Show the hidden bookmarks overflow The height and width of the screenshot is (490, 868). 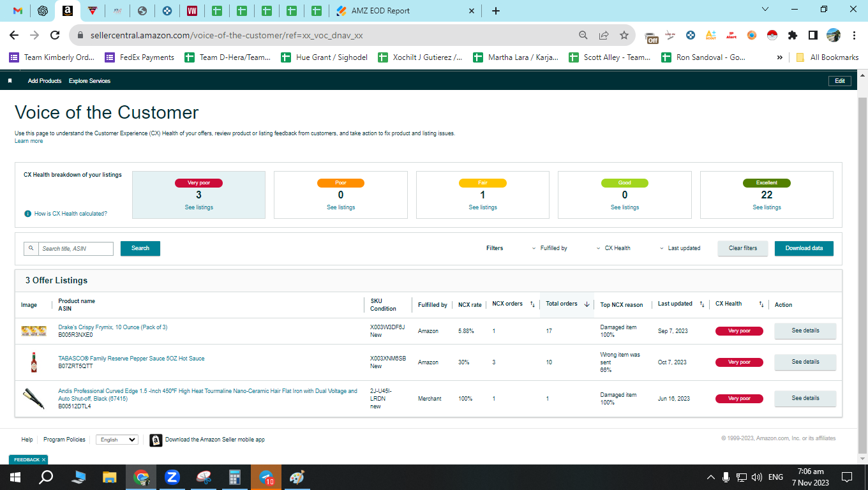pyautogui.click(x=780, y=57)
